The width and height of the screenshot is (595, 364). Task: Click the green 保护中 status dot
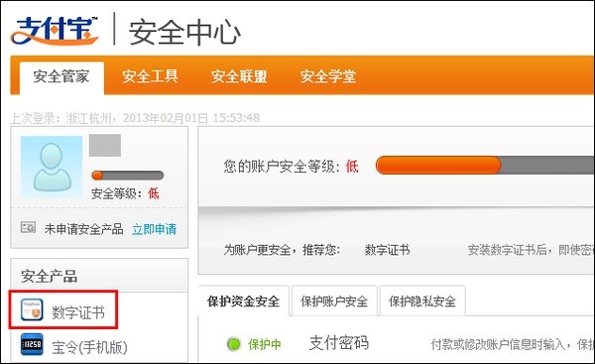coord(234,344)
